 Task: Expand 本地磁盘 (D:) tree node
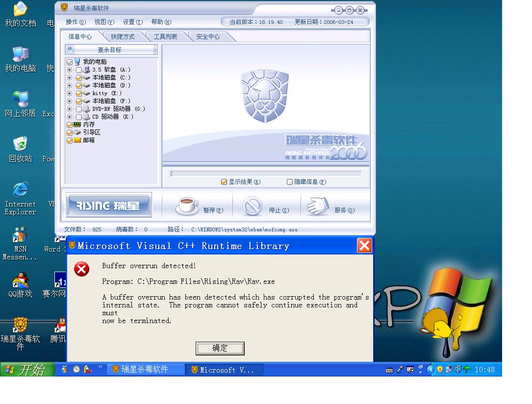[69, 85]
